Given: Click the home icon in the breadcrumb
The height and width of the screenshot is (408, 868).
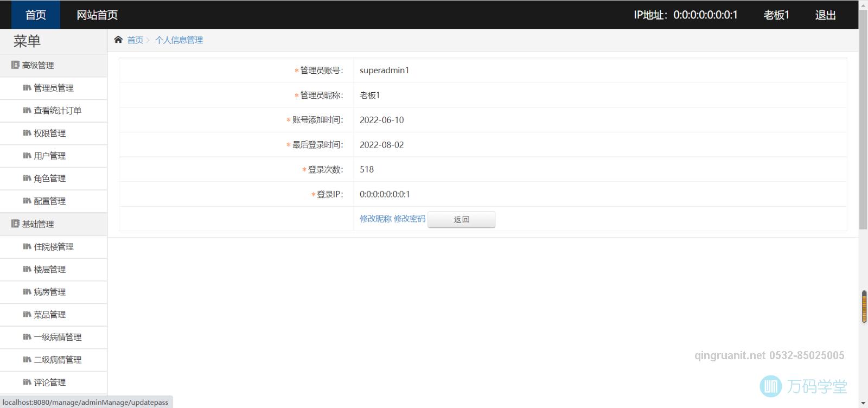Looking at the screenshot, I should pos(118,40).
